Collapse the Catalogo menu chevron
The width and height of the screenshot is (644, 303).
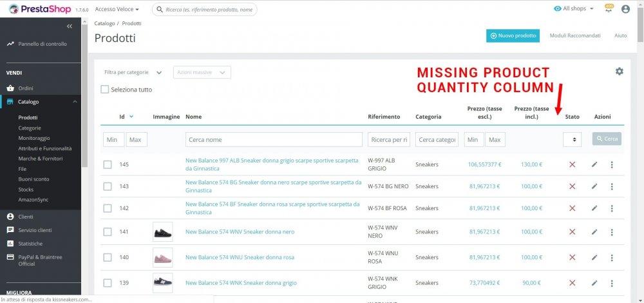pos(75,102)
